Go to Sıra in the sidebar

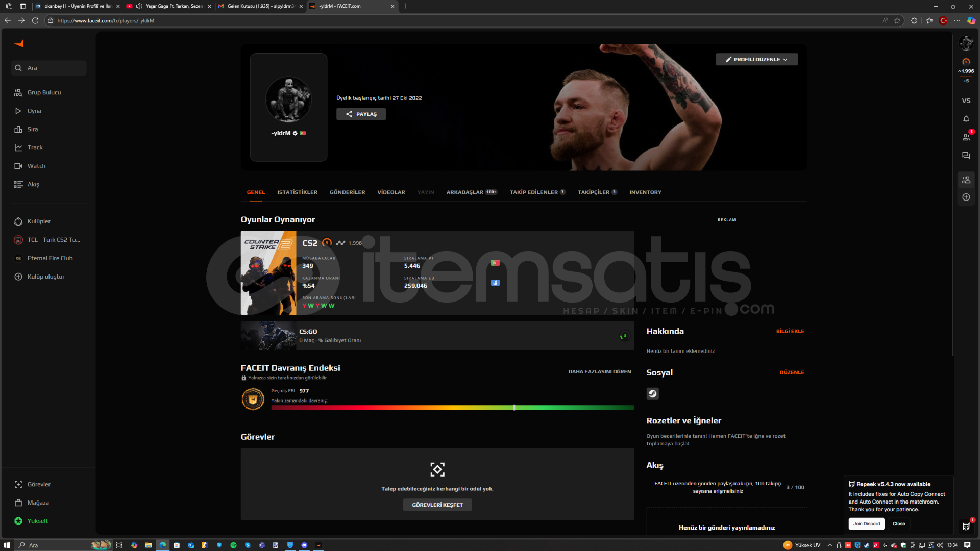(x=33, y=129)
